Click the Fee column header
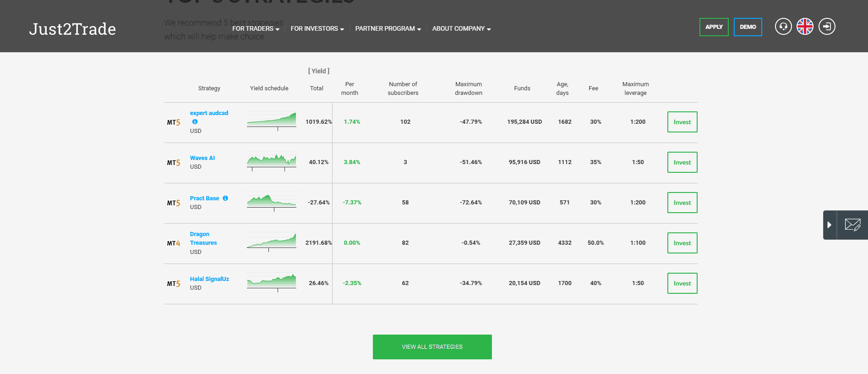The width and height of the screenshot is (868, 374). pos(594,88)
